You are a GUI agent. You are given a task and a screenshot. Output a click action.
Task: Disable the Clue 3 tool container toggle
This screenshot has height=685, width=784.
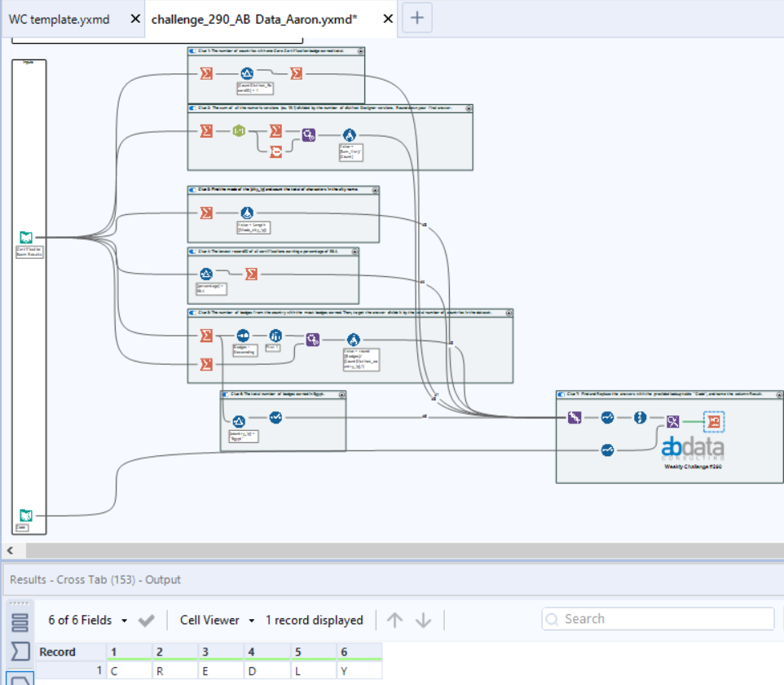(x=192, y=190)
